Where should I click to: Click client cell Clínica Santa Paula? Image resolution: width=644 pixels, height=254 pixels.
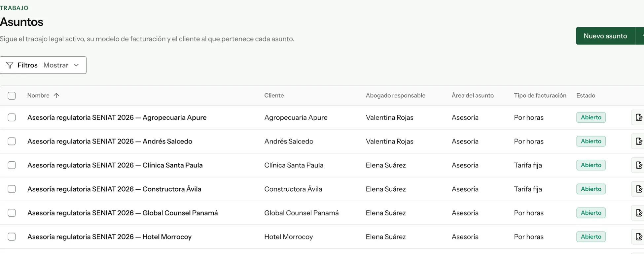tap(294, 165)
